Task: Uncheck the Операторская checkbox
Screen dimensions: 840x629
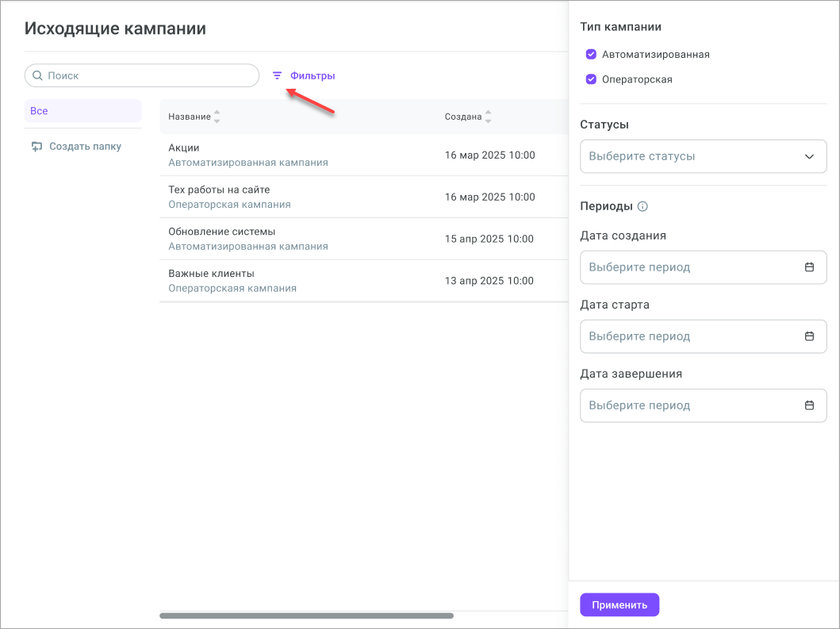Action: (x=591, y=79)
